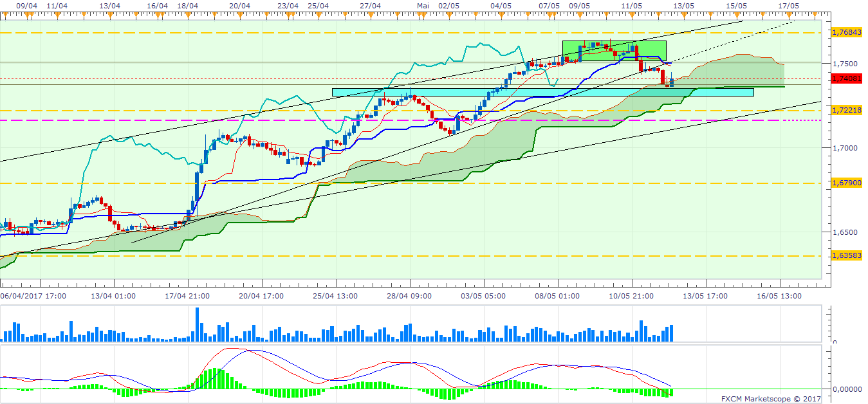The width and height of the screenshot is (868, 404).
Task: Click the tallest blue volume bar
Action: tap(197, 324)
